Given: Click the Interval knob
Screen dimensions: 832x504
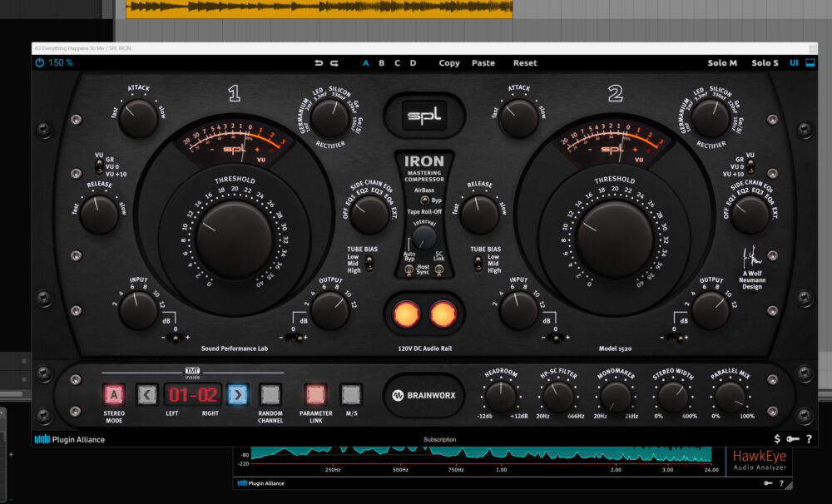Looking at the screenshot, I should click(x=424, y=238).
